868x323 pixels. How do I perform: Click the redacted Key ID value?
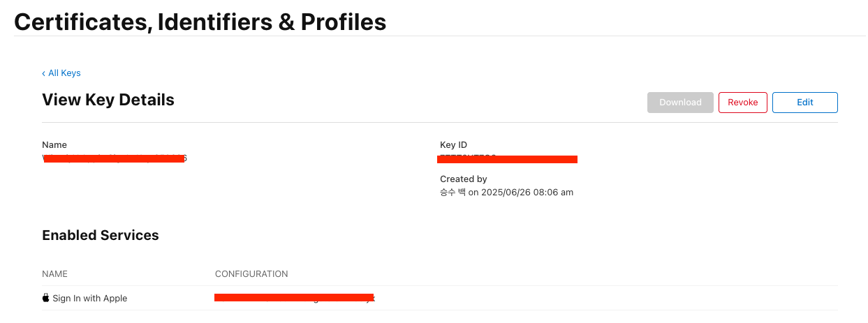[508, 158]
